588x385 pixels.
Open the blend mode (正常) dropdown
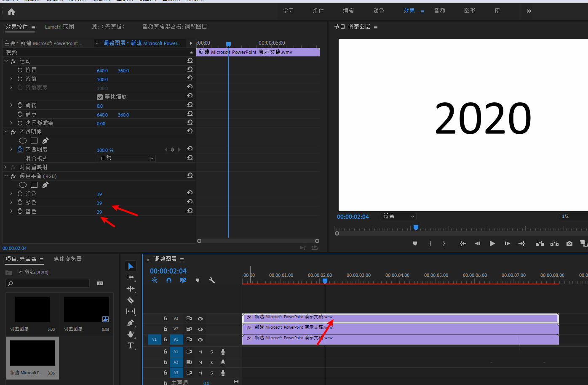[x=126, y=158]
